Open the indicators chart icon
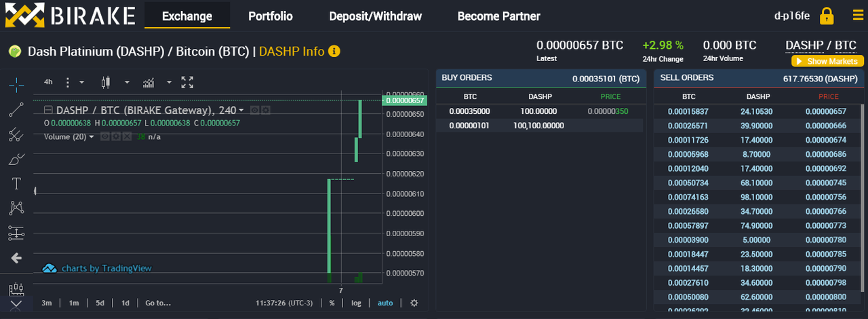Viewport: 868px width, 319px height. pos(149,83)
